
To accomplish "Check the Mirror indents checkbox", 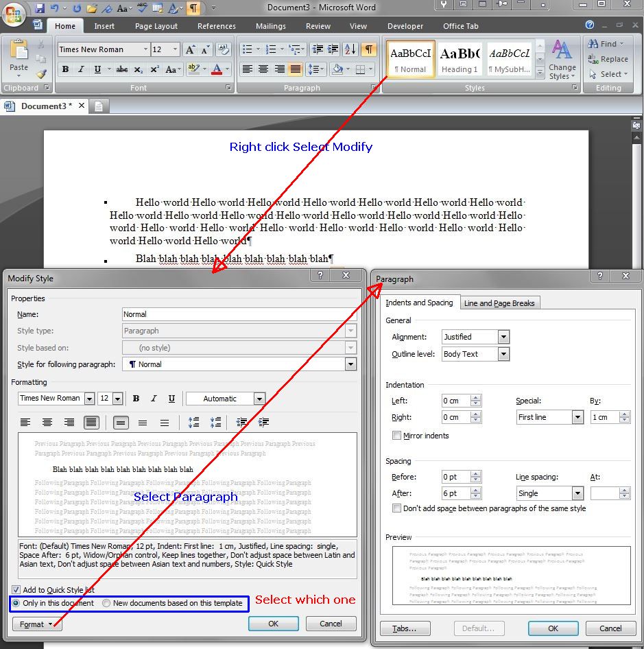I will coord(396,436).
